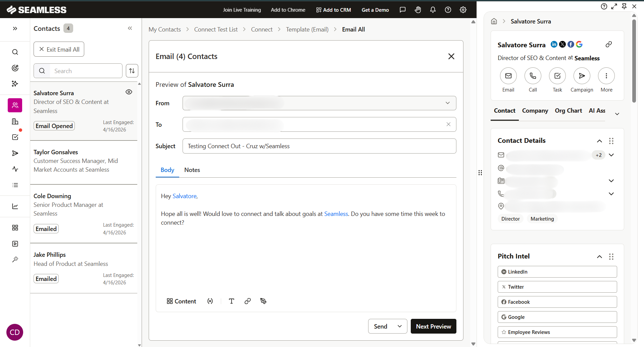Open the video play icon in sidebar
644x347 pixels.
[15, 244]
